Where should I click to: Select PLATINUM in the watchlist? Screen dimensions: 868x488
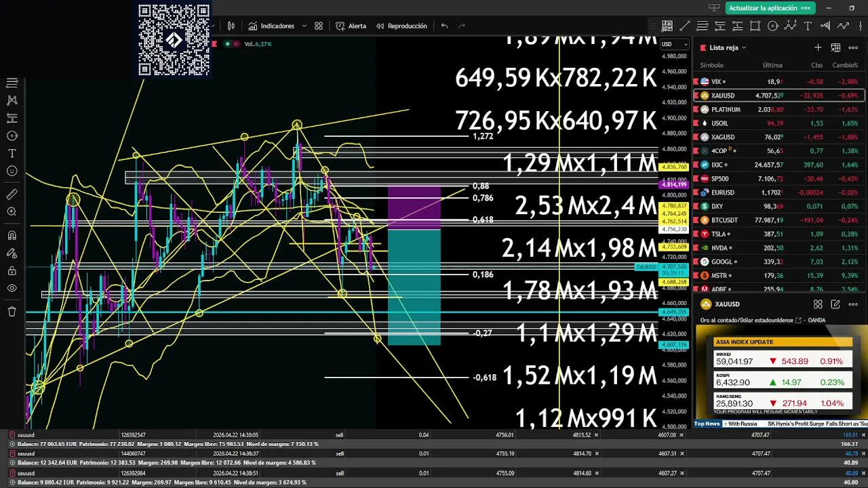[x=778, y=109]
